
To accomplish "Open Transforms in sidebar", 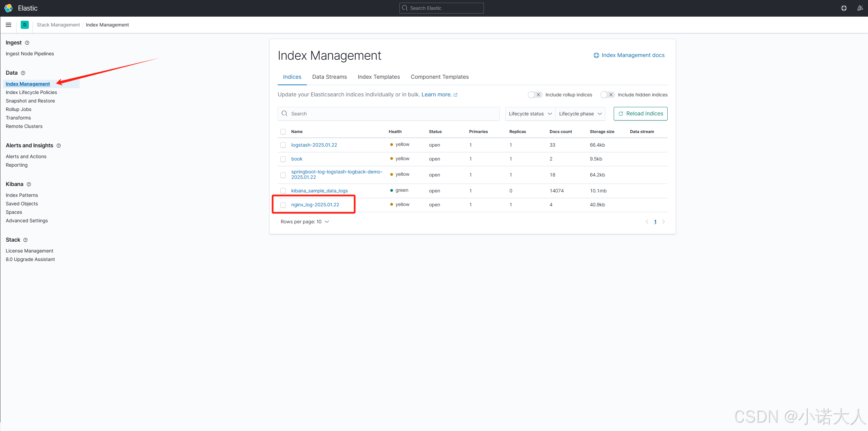I will click(18, 118).
